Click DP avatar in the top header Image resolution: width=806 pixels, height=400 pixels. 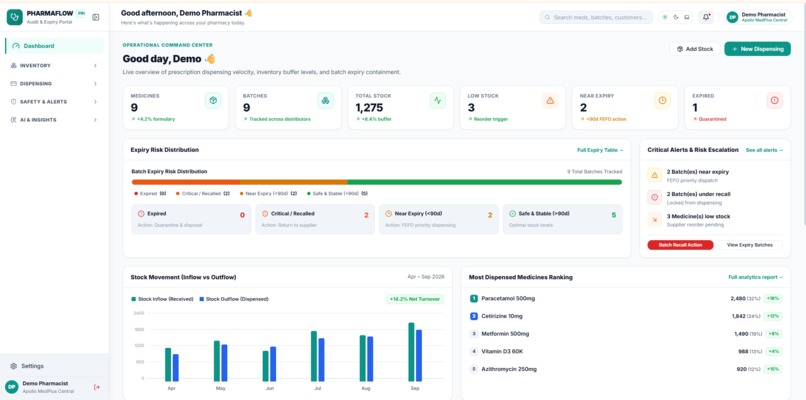coord(732,17)
